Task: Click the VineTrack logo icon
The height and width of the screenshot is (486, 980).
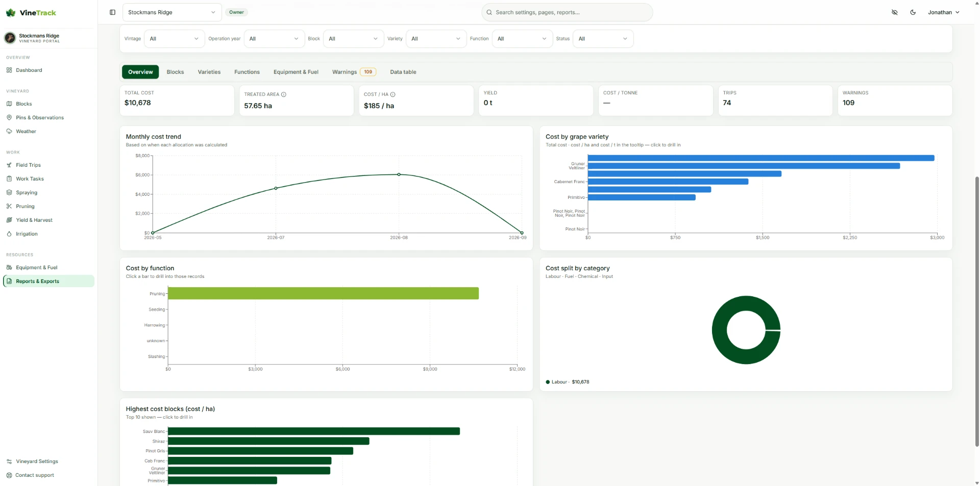Action: [11, 13]
